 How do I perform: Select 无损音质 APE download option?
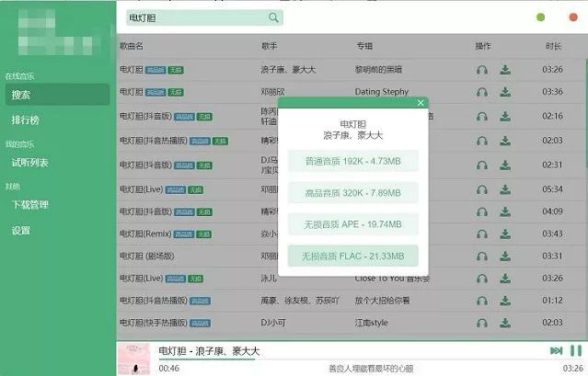click(x=352, y=224)
